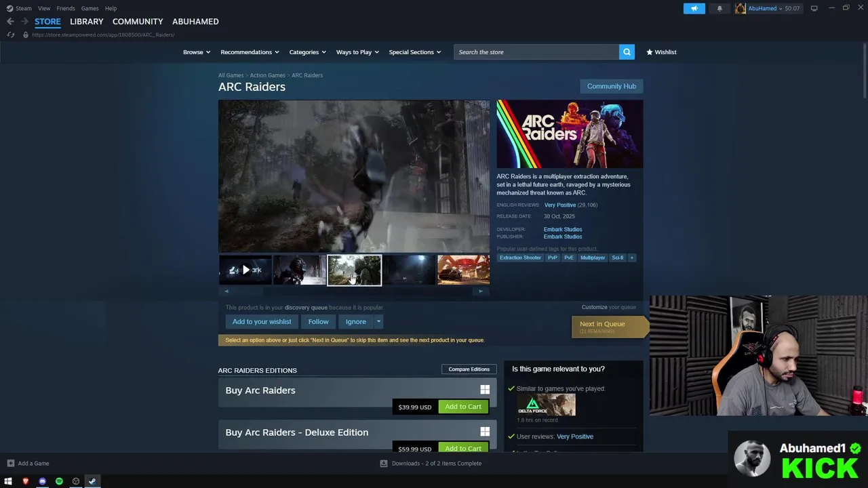The image size is (868, 488).
Task: Select the highlighted forest screenshot thumbnail
Action: (x=354, y=270)
